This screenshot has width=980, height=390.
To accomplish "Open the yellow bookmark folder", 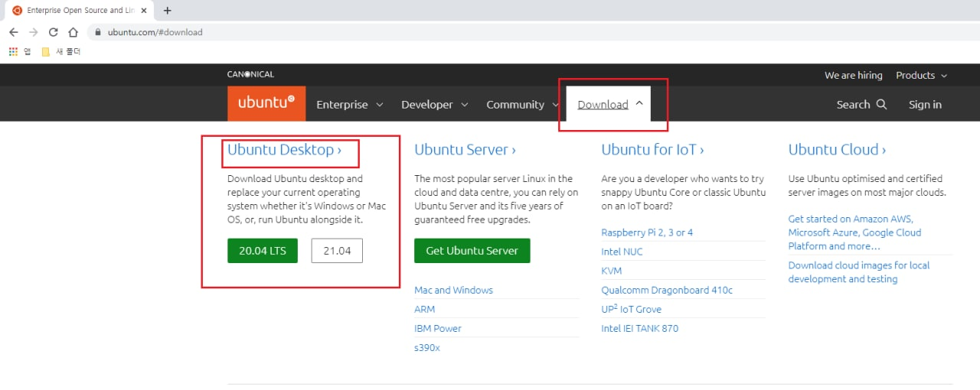I will pos(46,52).
